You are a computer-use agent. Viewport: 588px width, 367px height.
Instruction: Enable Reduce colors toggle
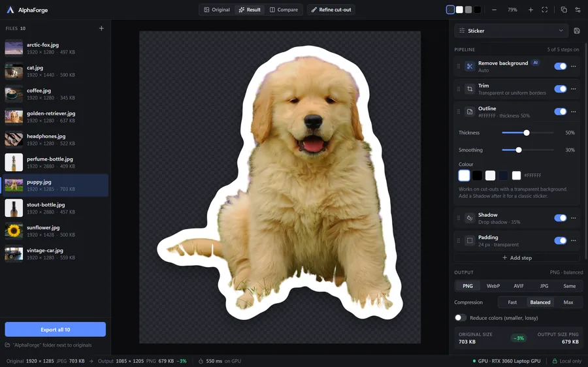click(461, 318)
